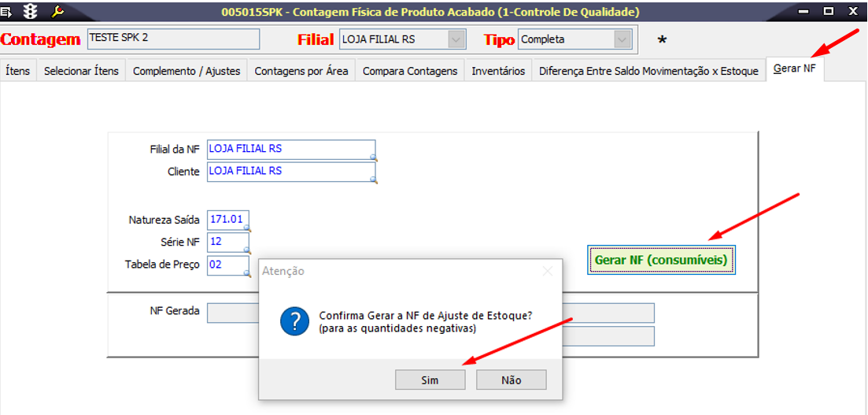868x415 pixels.
Task: Click the Série NF field with 12
Action: (227, 243)
